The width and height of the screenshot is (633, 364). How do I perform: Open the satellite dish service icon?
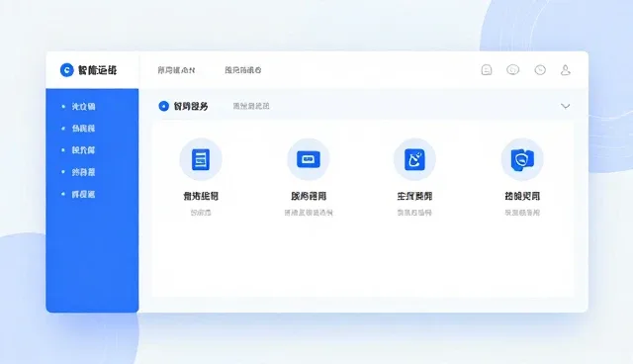(414, 159)
